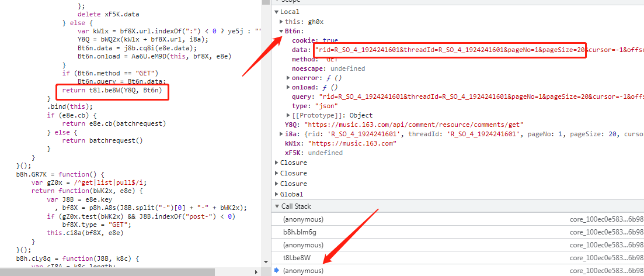
Task: Expand the onload function property
Action: click(x=288, y=87)
